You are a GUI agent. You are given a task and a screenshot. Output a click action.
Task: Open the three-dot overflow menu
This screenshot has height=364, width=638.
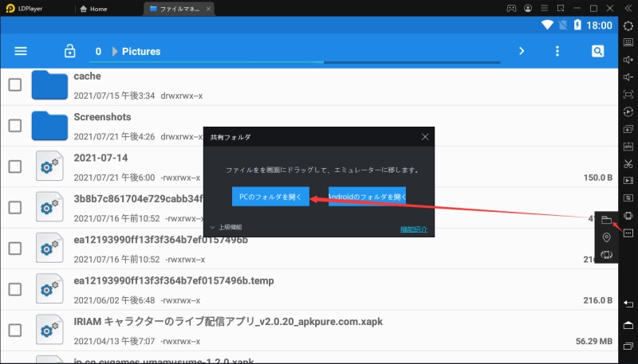[x=557, y=51]
